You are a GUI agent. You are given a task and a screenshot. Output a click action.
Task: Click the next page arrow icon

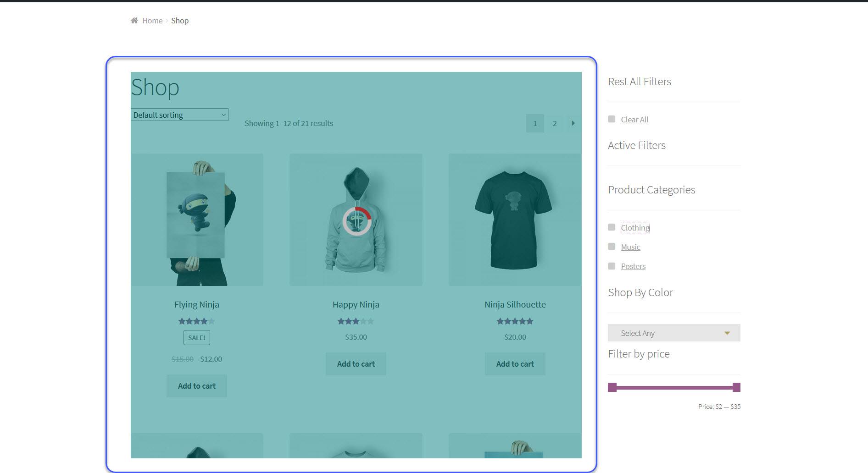(573, 123)
